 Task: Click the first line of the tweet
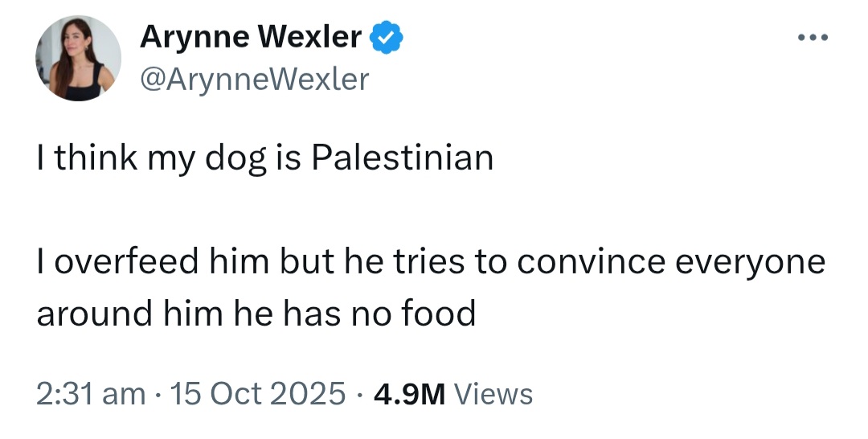click(x=264, y=157)
